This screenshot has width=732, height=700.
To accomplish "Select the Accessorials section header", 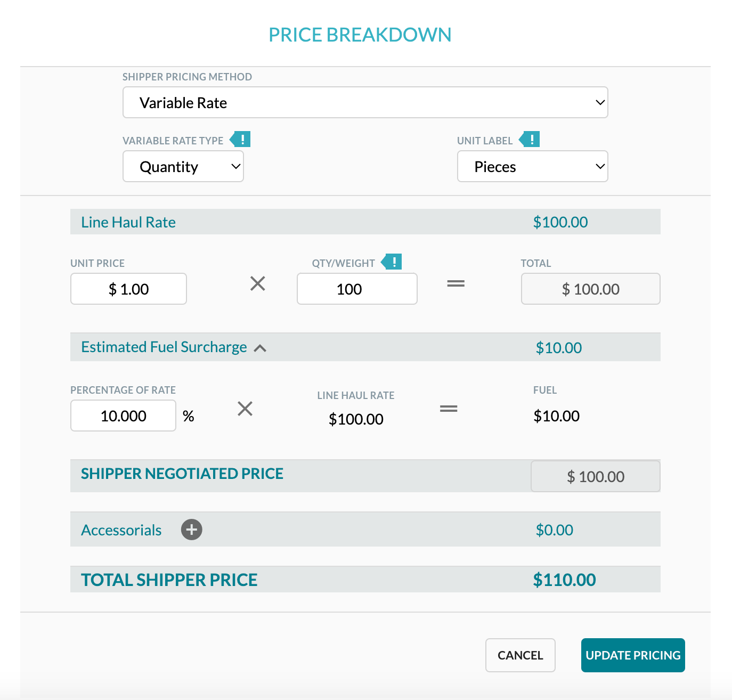I will (121, 530).
